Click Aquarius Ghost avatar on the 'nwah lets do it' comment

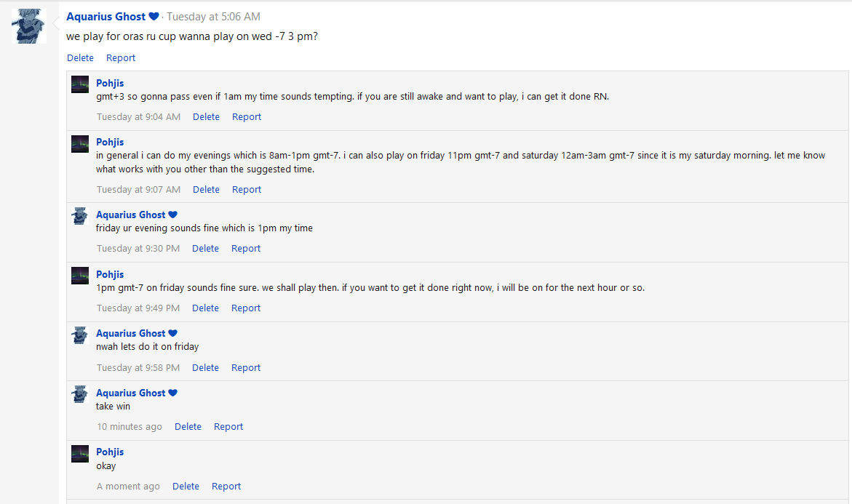tap(80, 335)
